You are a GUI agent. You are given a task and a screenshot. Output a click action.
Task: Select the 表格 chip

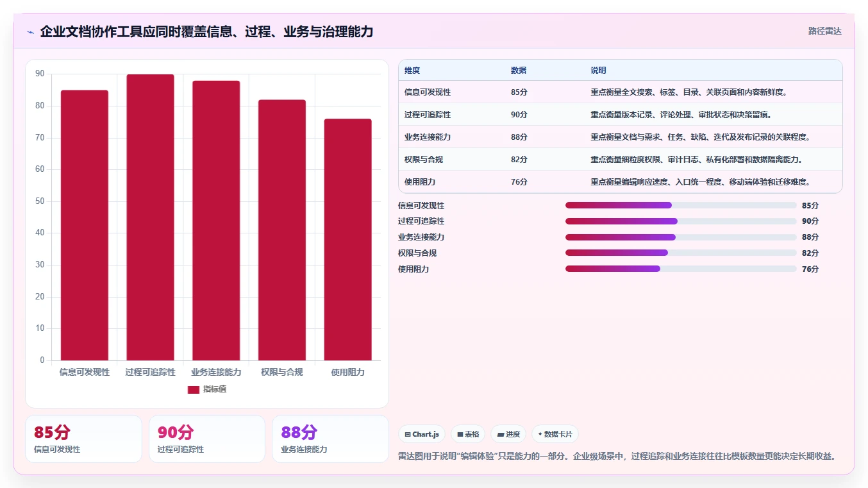coord(468,434)
